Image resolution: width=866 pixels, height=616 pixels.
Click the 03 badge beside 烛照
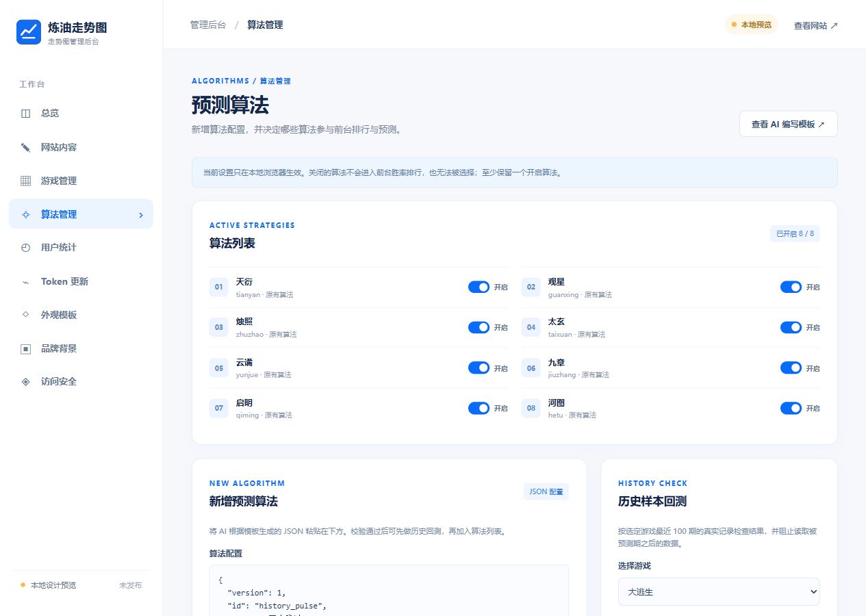click(x=219, y=328)
